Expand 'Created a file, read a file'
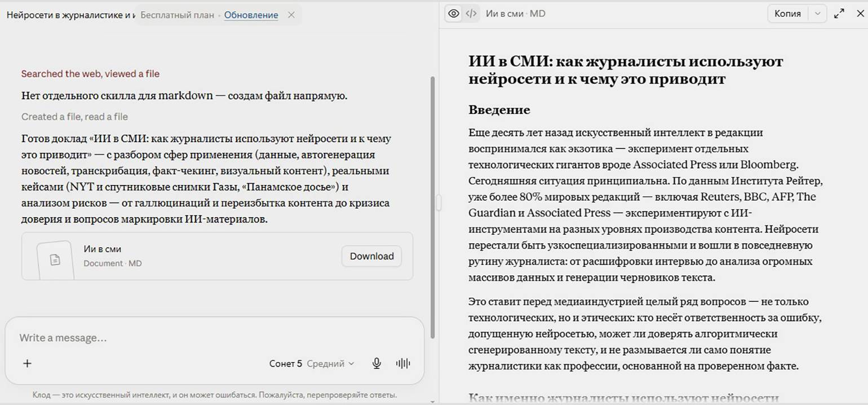 74,117
